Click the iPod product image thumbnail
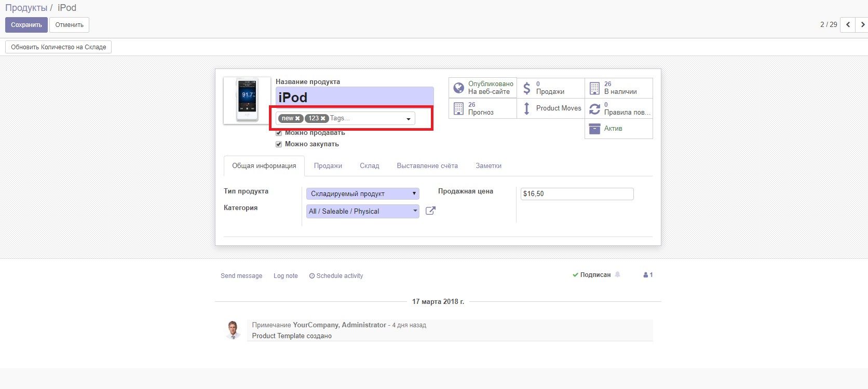Screen dimensions: 868x389 click(247, 101)
